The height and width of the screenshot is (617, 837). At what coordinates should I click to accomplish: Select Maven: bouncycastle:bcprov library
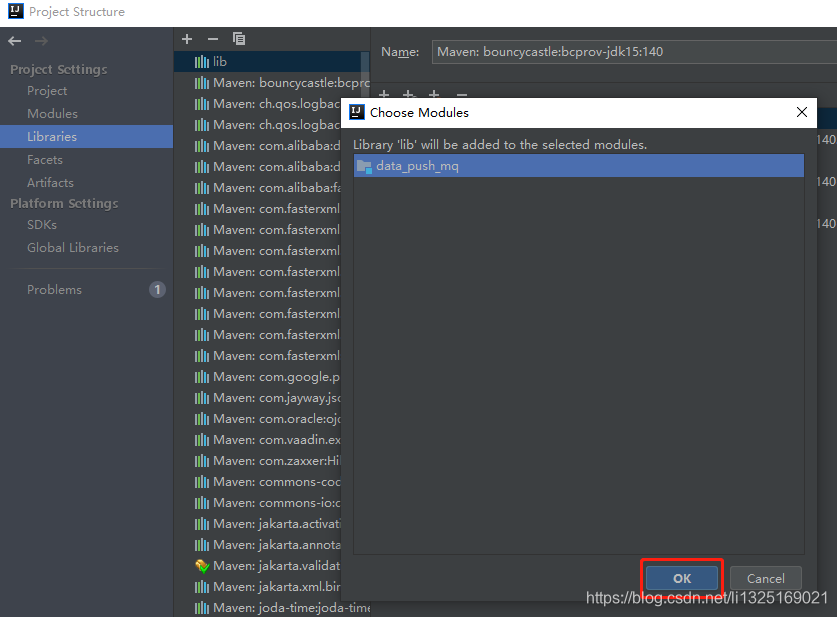[272, 83]
